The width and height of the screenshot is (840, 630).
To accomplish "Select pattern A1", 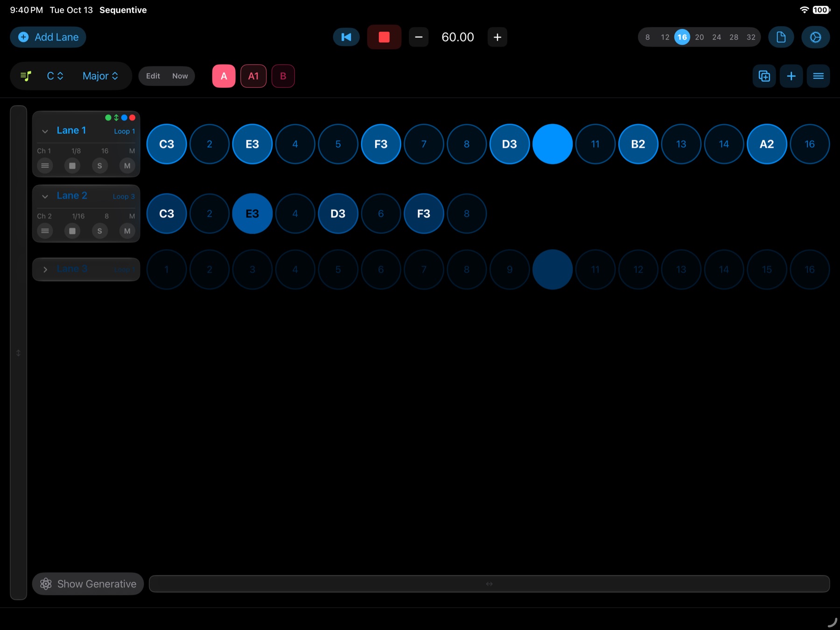I will (x=253, y=76).
